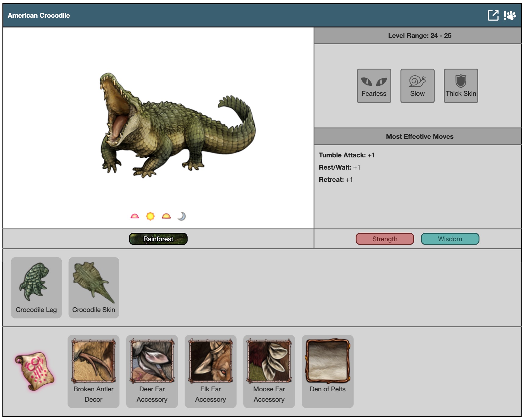524x420 pixels.
Task: Open the Rainforest biome tag
Action: point(158,239)
